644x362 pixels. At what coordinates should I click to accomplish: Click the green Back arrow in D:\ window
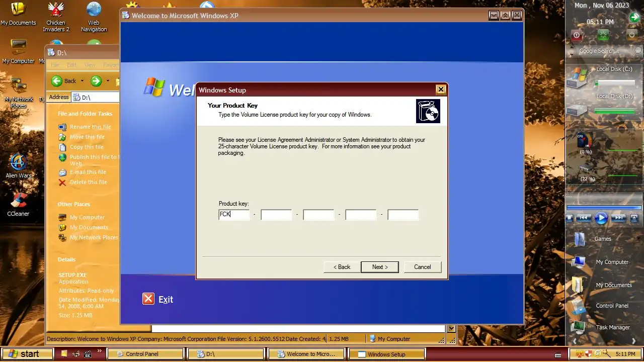coord(57,81)
